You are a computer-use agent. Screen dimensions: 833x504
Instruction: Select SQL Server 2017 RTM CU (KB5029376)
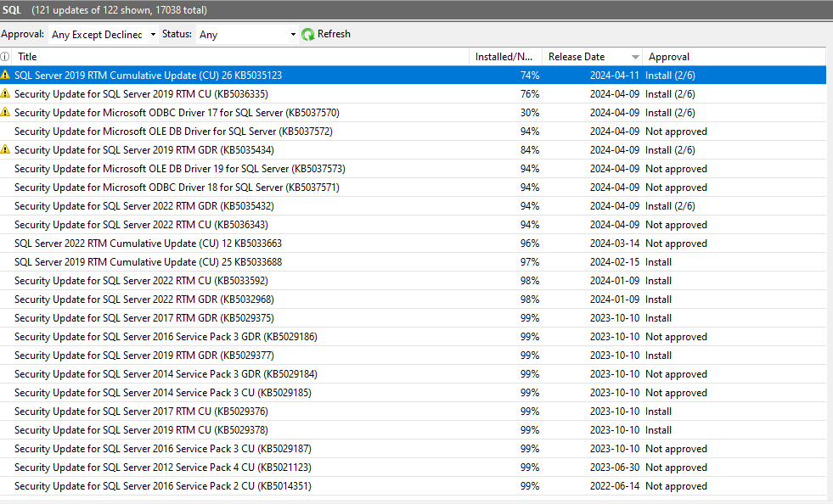(413, 411)
